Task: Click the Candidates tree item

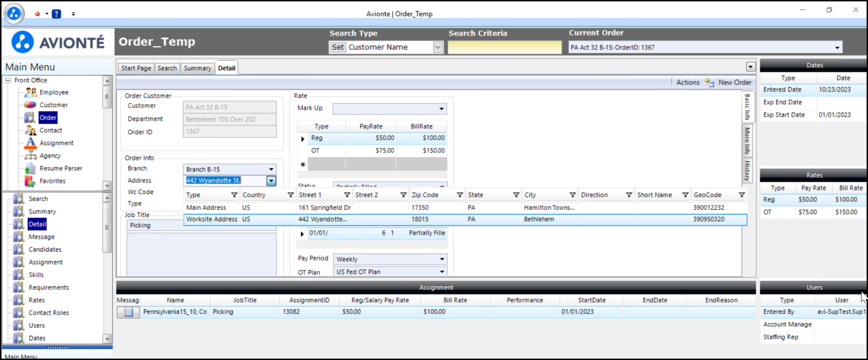Action: [x=45, y=250]
